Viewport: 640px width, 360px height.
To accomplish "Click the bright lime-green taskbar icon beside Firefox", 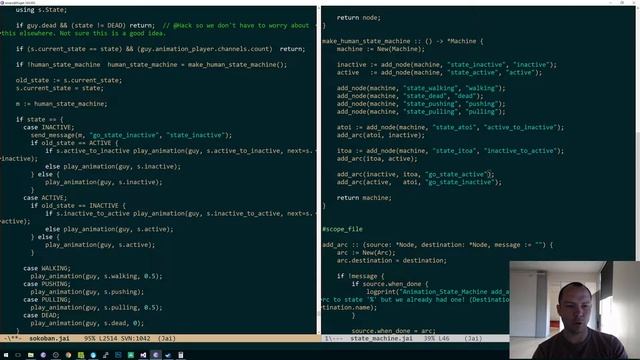I will (x=81, y=355).
